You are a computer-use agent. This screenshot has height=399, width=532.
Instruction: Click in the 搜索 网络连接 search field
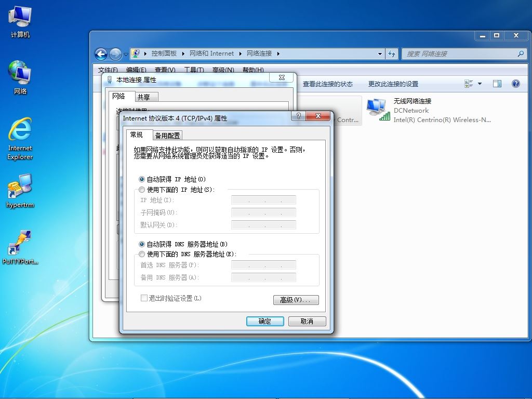click(x=461, y=54)
